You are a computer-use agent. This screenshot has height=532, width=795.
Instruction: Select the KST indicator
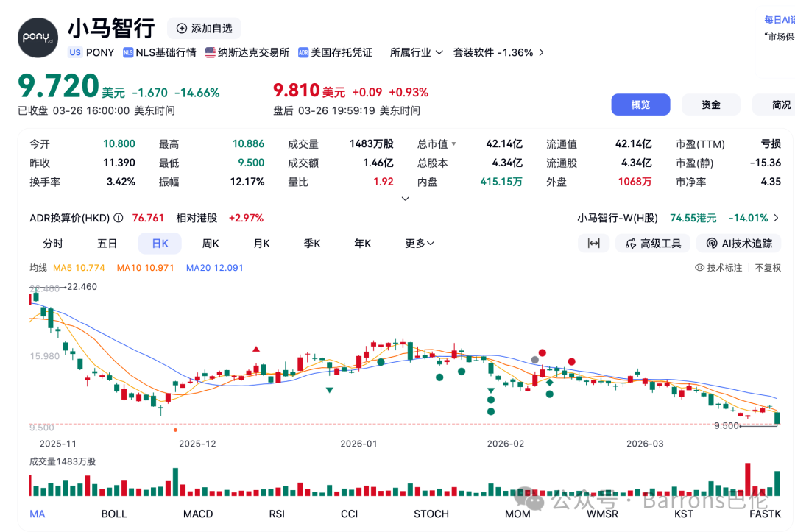pyautogui.click(x=683, y=514)
